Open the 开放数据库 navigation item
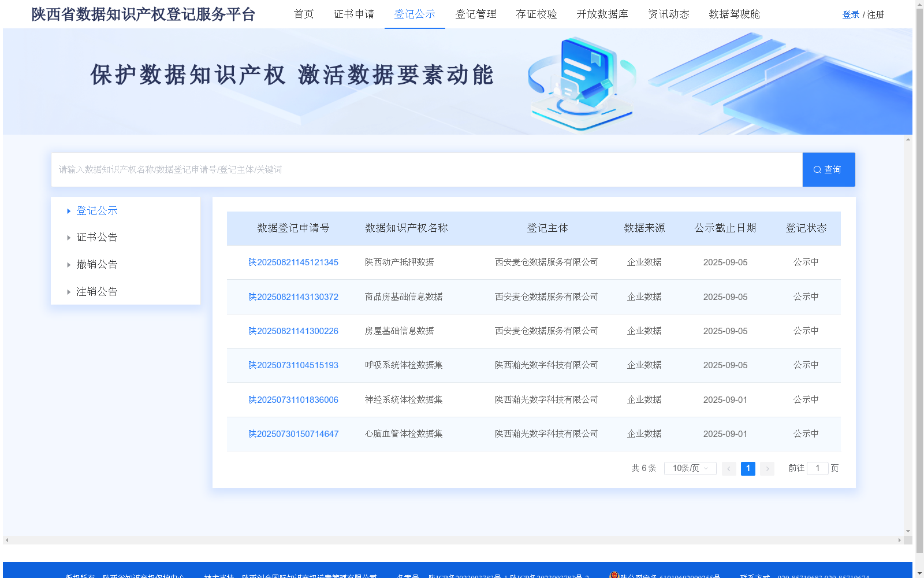Image resolution: width=924 pixels, height=578 pixels. [x=602, y=14]
